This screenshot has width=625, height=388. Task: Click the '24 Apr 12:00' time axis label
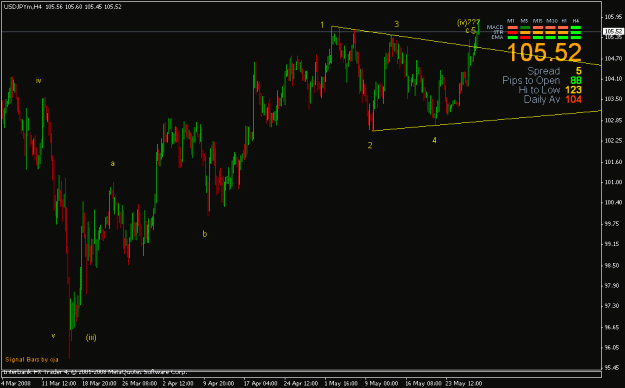[x=301, y=384]
